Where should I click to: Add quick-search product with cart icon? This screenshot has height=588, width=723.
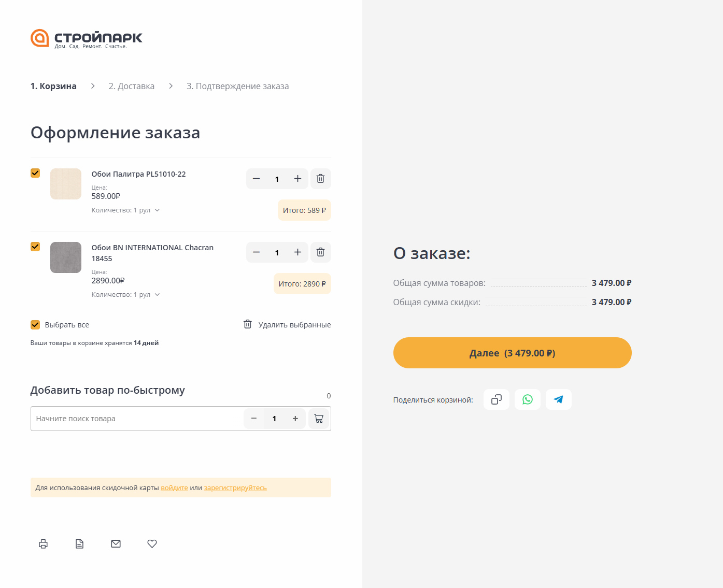(x=319, y=419)
